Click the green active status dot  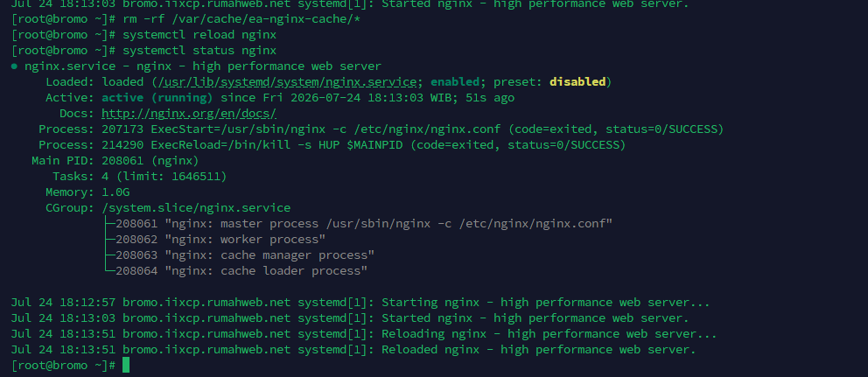(x=14, y=66)
